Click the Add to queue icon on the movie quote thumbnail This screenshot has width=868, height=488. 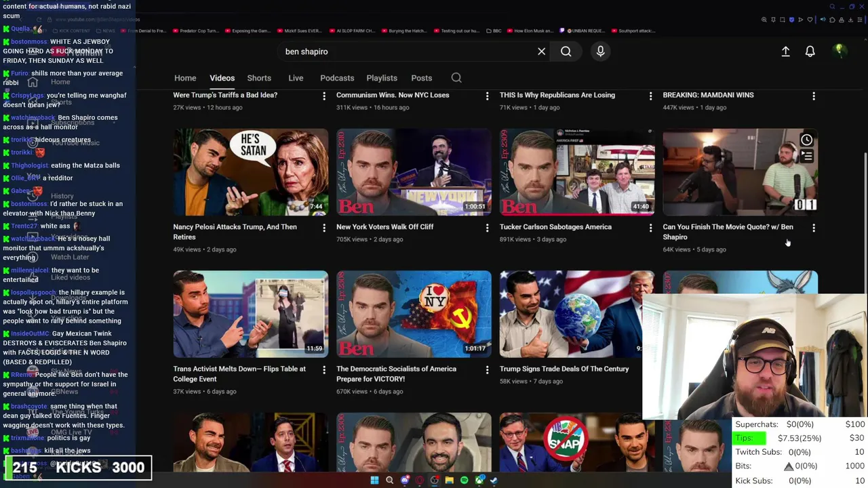pos(806,156)
